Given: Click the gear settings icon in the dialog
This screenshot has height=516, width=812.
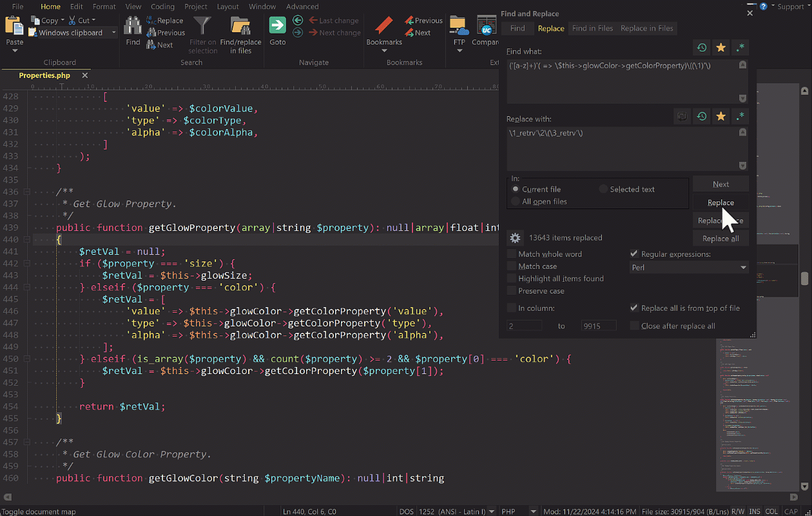Looking at the screenshot, I should tap(515, 238).
